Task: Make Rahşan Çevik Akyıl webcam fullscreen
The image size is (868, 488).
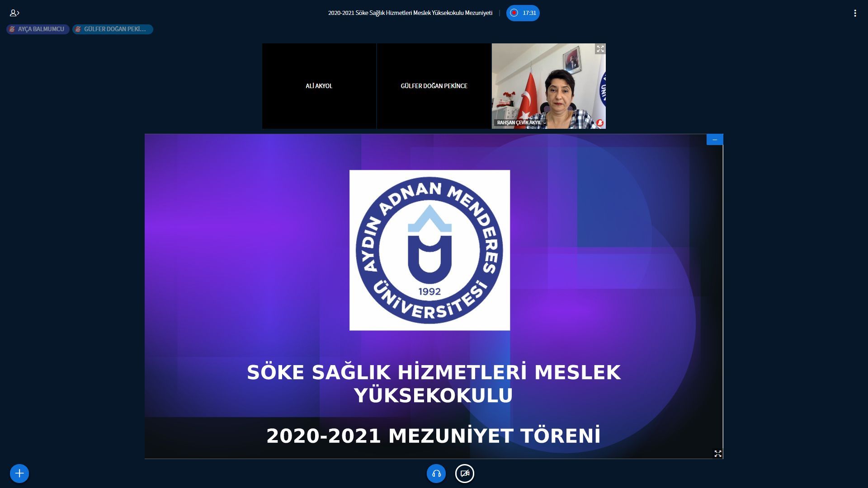Action: click(600, 49)
